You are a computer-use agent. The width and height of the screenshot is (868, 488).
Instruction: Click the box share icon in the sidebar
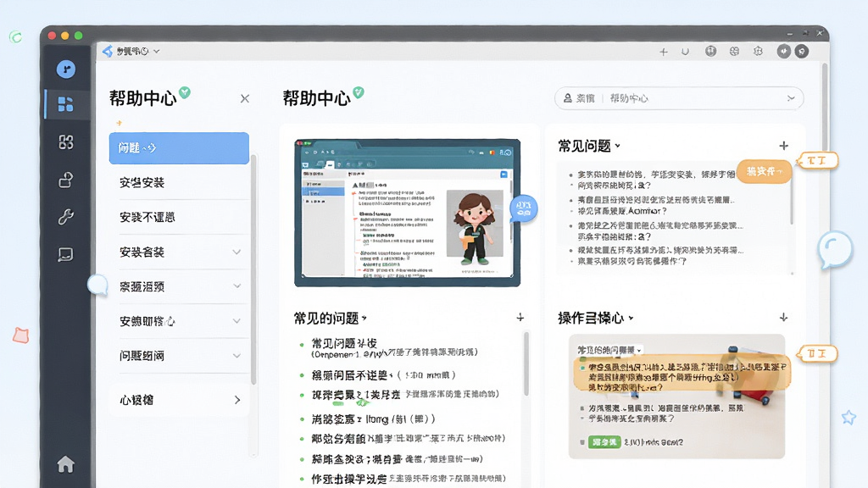pos(66,180)
